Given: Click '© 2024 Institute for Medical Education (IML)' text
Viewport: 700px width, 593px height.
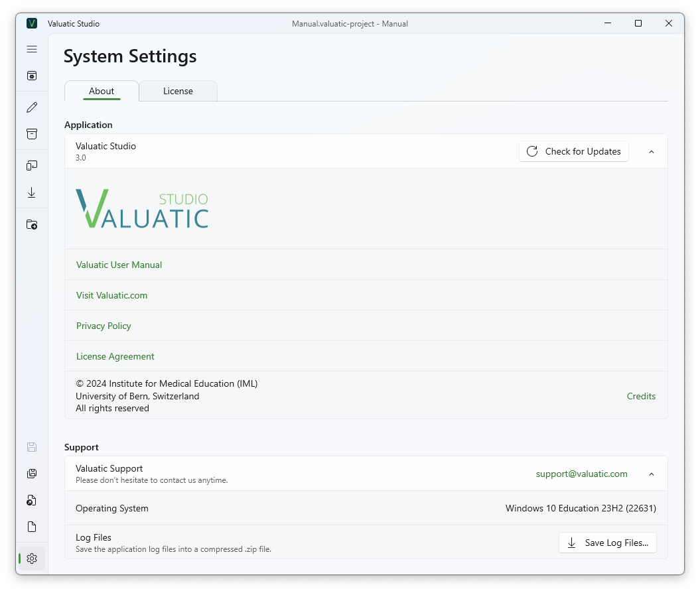Looking at the screenshot, I should pyautogui.click(x=167, y=384).
